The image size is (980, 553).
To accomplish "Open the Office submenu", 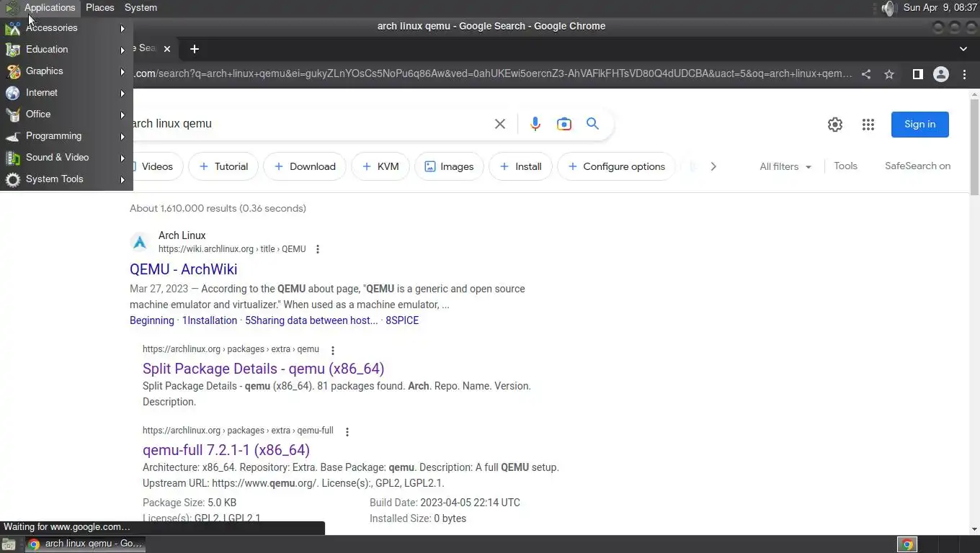I will (x=66, y=114).
